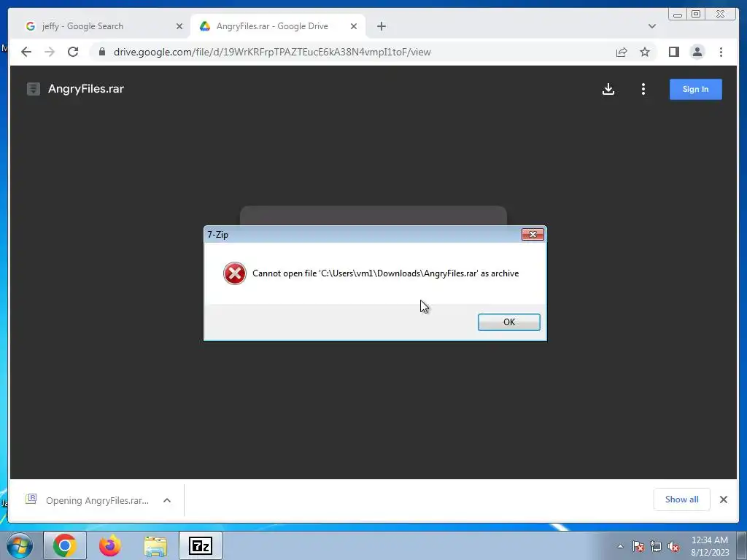The height and width of the screenshot is (560, 747).
Task: Close the jeffy - Google Search tab
Action: pyautogui.click(x=179, y=26)
